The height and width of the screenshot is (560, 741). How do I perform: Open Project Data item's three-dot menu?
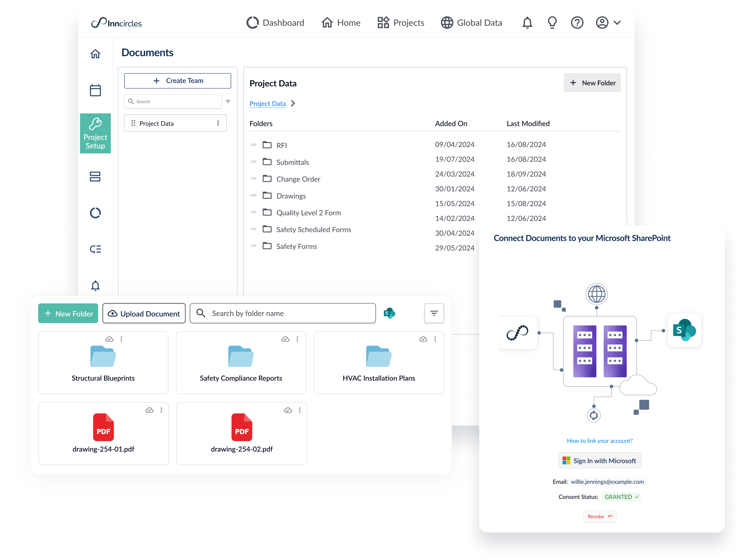[218, 123]
